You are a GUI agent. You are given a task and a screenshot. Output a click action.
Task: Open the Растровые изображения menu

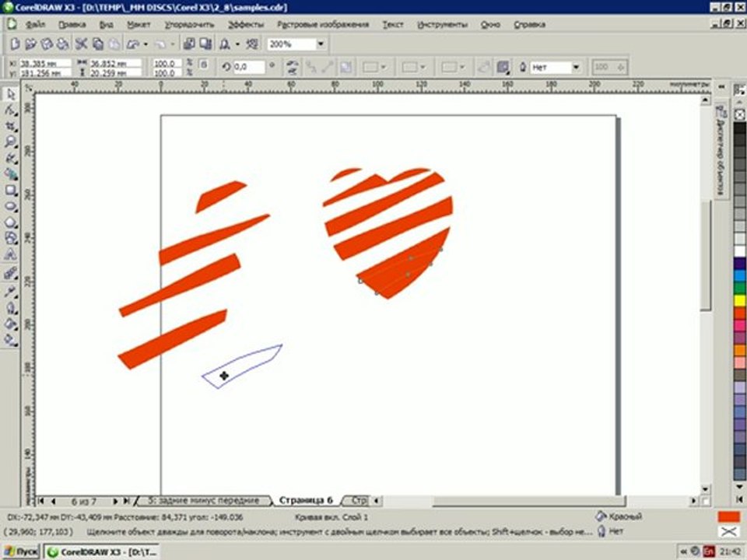(x=323, y=24)
